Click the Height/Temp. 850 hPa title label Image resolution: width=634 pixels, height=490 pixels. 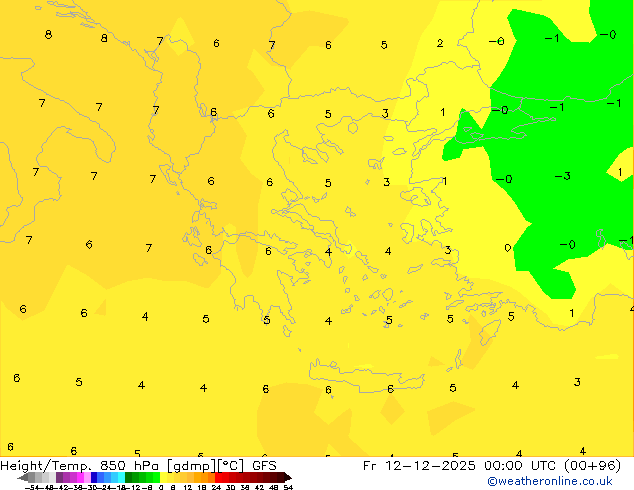point(82,466)
